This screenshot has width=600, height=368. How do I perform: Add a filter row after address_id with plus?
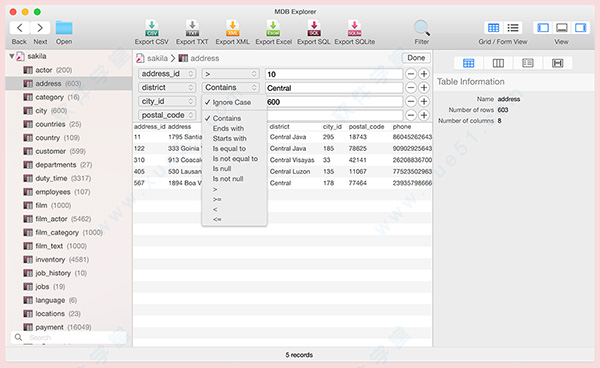(424, 74)
